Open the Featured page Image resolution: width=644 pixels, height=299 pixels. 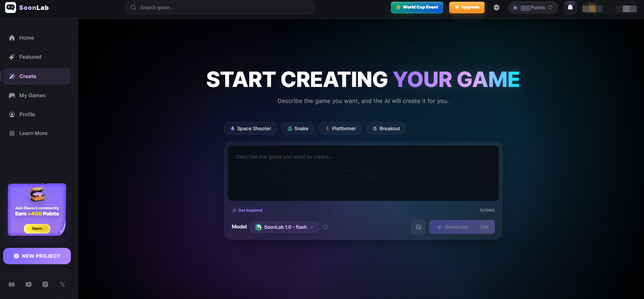click(37, 57)
